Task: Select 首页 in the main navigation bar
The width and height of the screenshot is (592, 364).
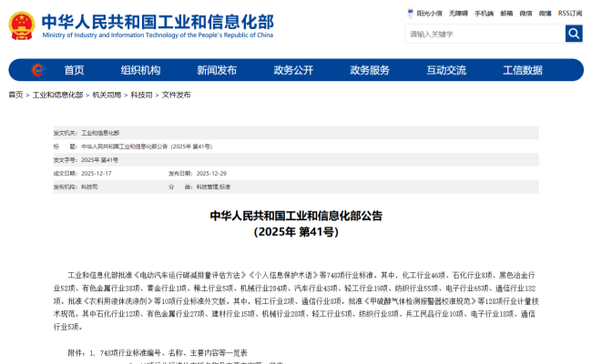Action: (74, 70)
